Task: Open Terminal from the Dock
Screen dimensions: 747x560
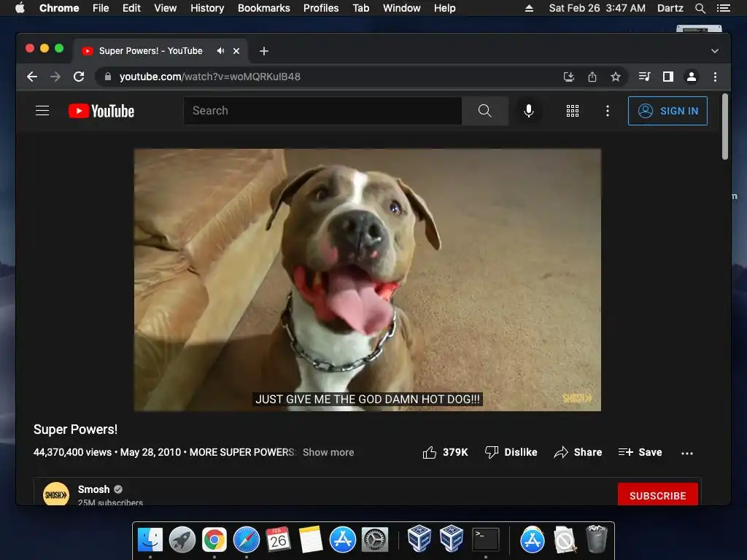Action: tap(485, 540)
